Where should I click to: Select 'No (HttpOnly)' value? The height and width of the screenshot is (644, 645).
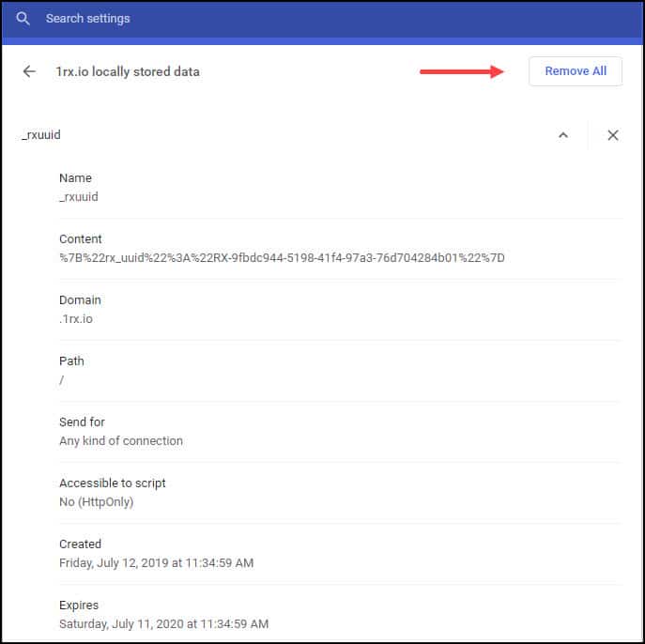[x=97, y=501]
